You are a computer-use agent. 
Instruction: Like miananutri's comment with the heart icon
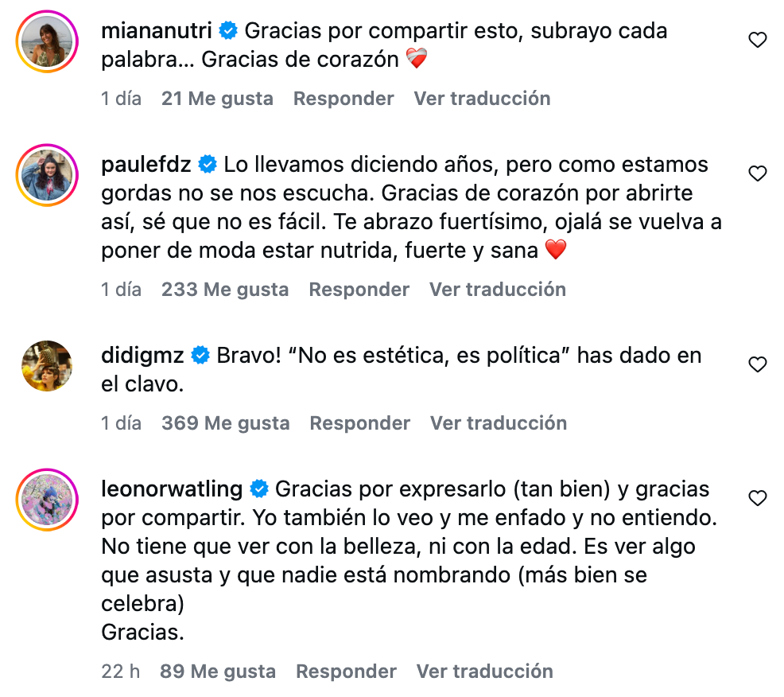click(x=756, y=38)
